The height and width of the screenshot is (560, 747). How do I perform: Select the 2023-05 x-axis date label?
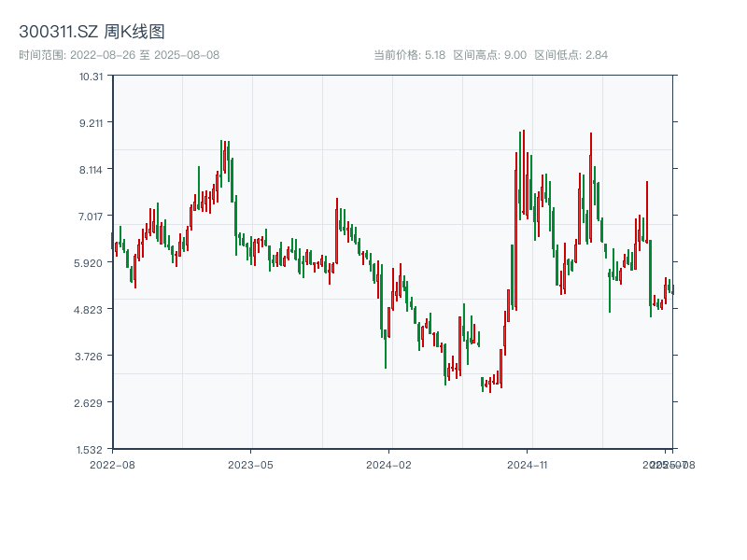coord(250,464)
